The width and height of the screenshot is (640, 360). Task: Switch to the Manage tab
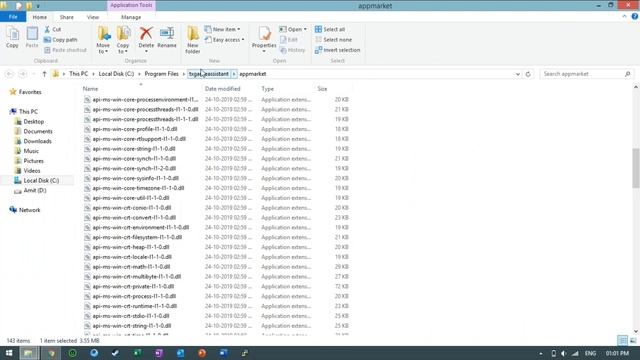pyautogui.click(x=131, y=17)
